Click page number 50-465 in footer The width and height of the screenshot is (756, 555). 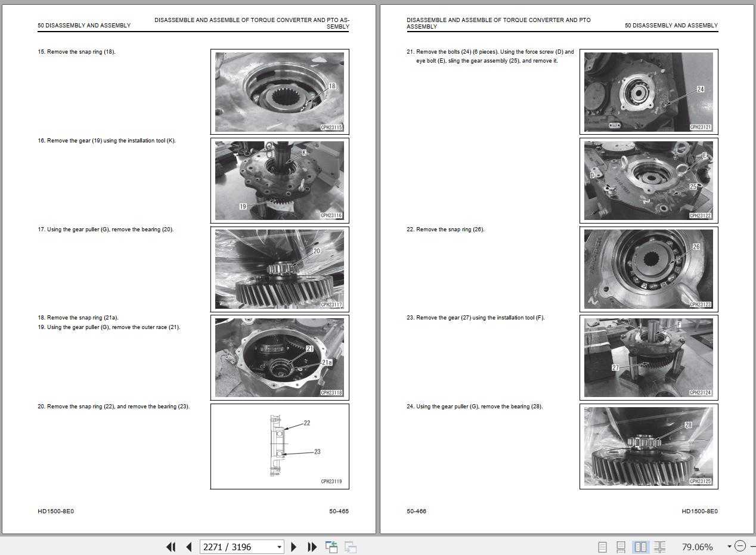click(x=339, y=511)
